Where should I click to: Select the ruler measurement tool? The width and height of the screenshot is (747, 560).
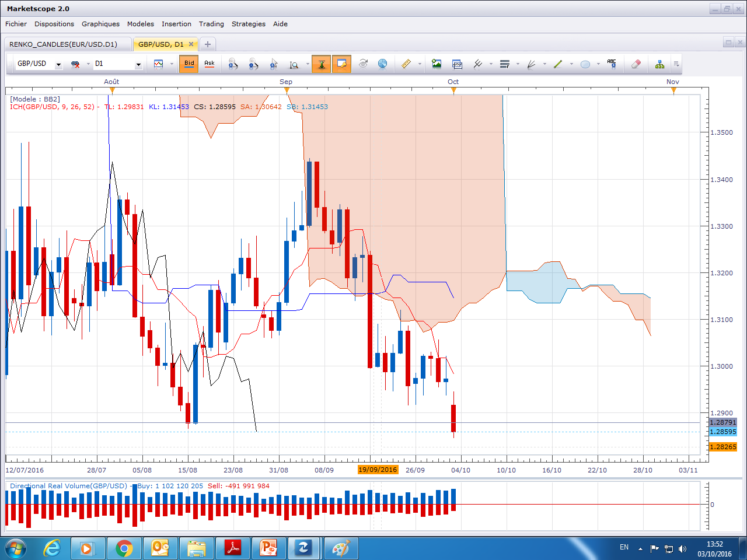[x=406, y=64]
